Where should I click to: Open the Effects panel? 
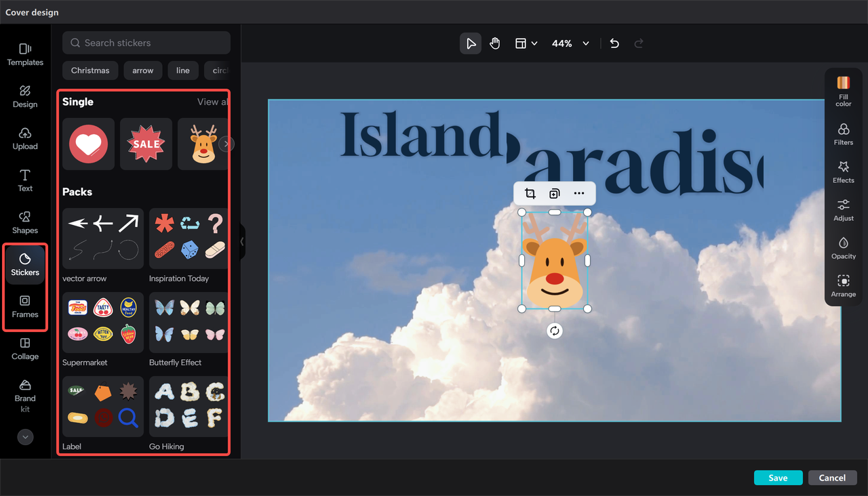(x=843, y=173)
